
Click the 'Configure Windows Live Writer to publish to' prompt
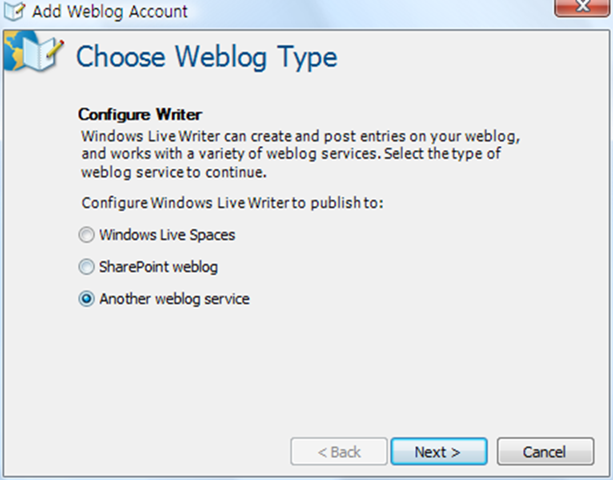tap(231, 203)
